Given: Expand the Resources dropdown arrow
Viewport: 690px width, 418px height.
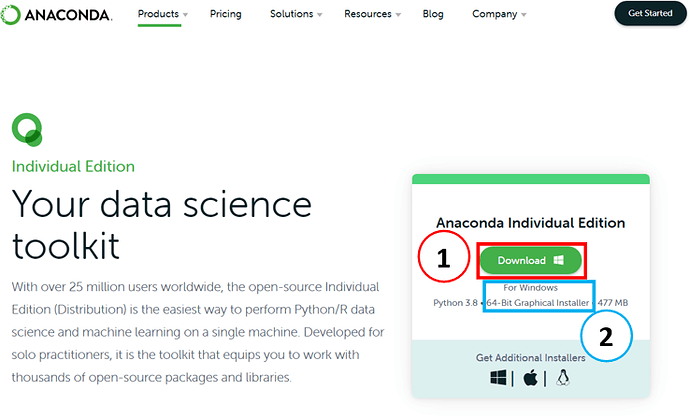Looking at the screenshot, I should pyautogui.click(x=398, y=15).
